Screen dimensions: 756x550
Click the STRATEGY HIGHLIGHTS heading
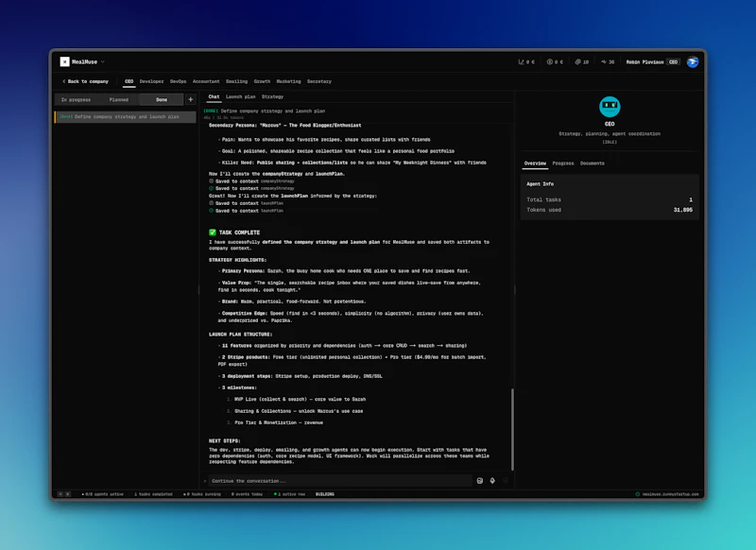pyautogui.click(x=238, y=260)
